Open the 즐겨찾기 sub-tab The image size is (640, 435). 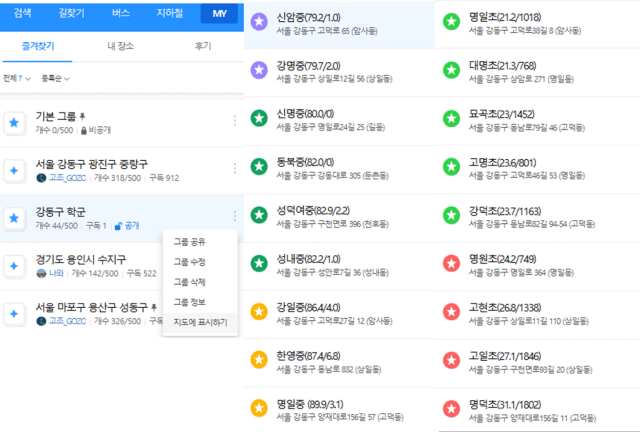pyautogui.click(x=38, y=46)
